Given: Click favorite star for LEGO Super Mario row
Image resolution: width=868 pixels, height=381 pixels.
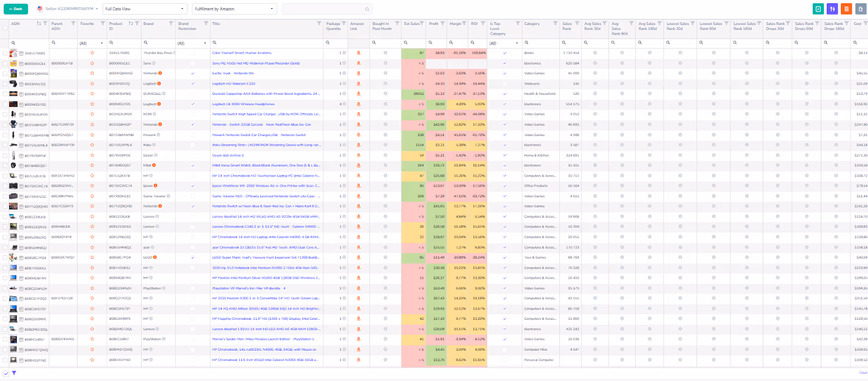Looking at the screenshot, I should tap(92, 257).
